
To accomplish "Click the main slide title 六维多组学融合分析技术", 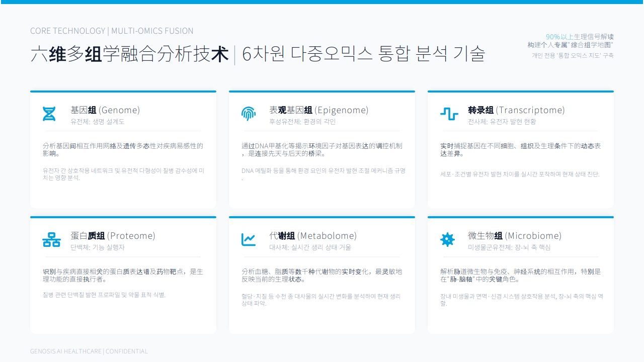I will (130, 54).
